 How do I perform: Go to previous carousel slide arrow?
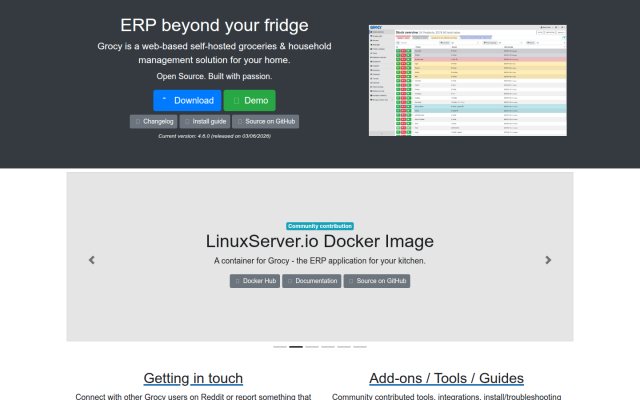(92, 260)
